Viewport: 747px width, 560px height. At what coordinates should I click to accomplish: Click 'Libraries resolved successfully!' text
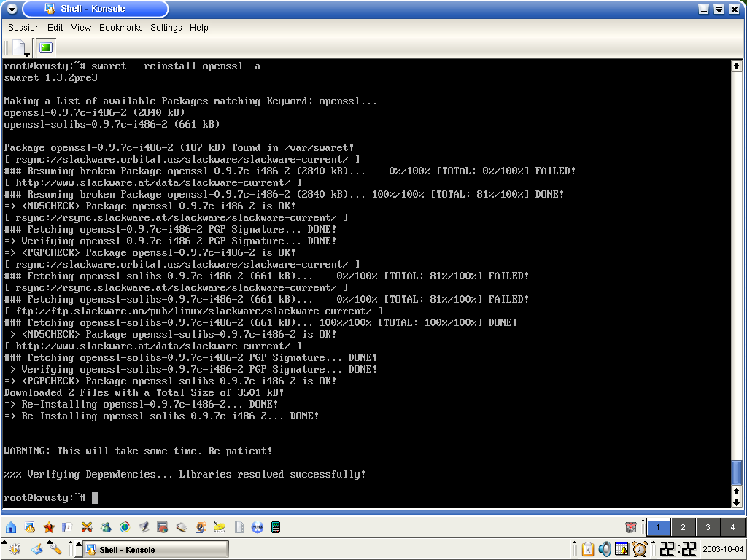(272, 474)
